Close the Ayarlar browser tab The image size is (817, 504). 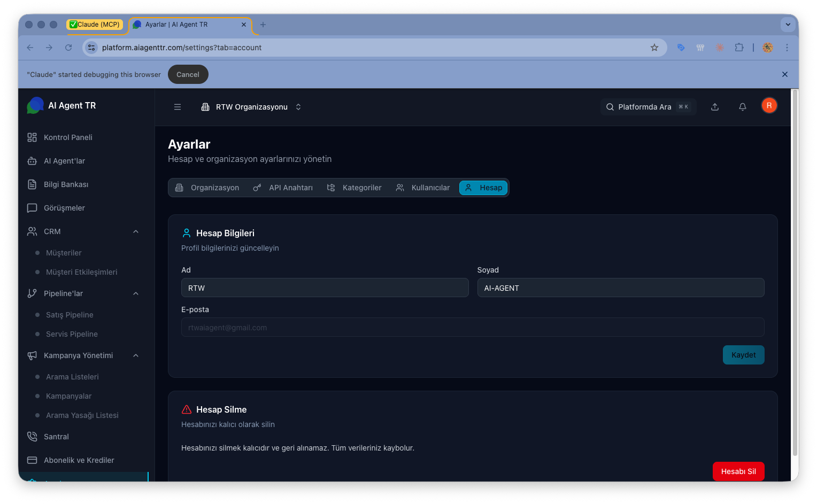(244, 25)
